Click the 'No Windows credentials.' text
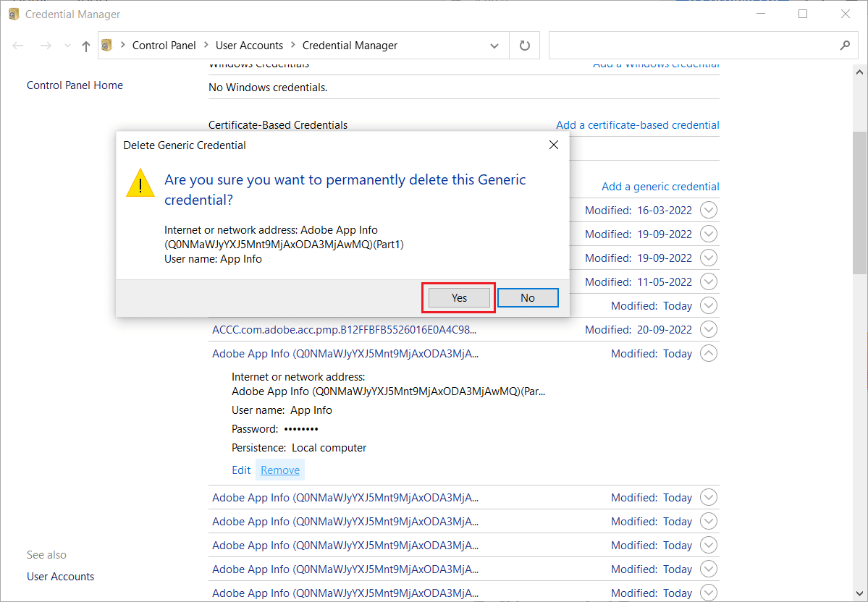Viewport: 868px width, 602px height. 268,88
